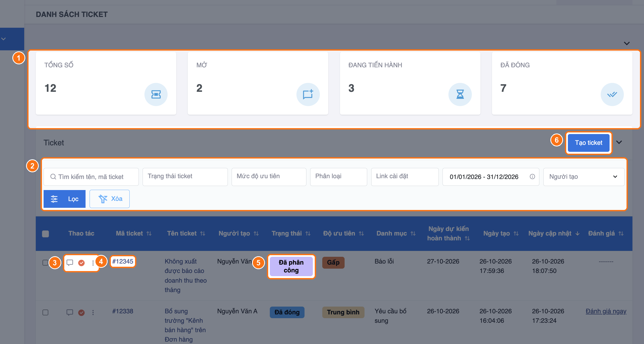Click the search tên, mã ticket field
Image resolution: width=644 pixels, height=344 pixels.
click(91, 177)
